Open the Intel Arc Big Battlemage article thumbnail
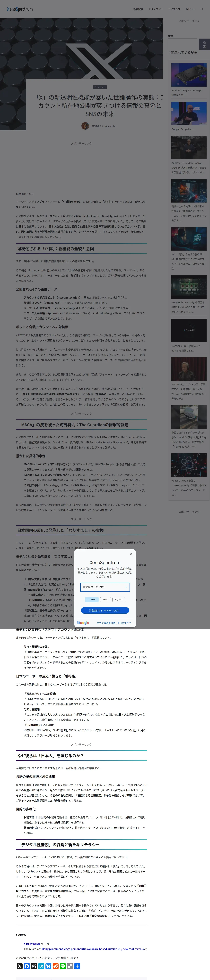The height and width of the screenshot is (980, 210). tap(189, 75)
